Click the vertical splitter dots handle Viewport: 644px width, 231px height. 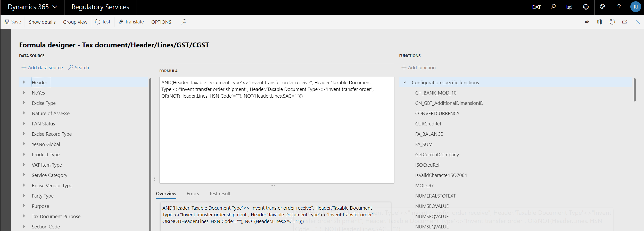(154, 178)
